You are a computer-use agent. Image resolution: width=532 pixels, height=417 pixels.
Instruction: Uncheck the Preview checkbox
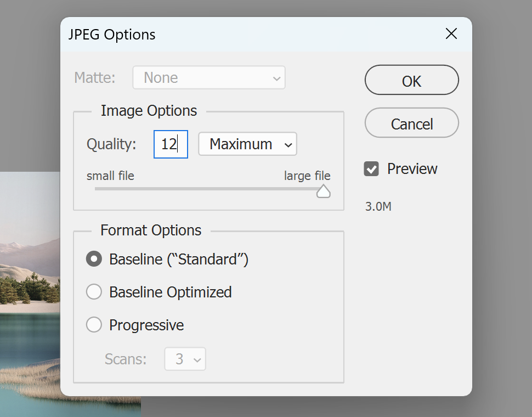click(371, 168)
